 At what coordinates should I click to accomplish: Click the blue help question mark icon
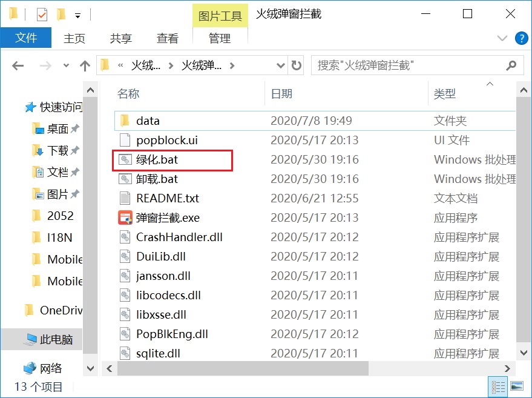[x=521, y=38]
